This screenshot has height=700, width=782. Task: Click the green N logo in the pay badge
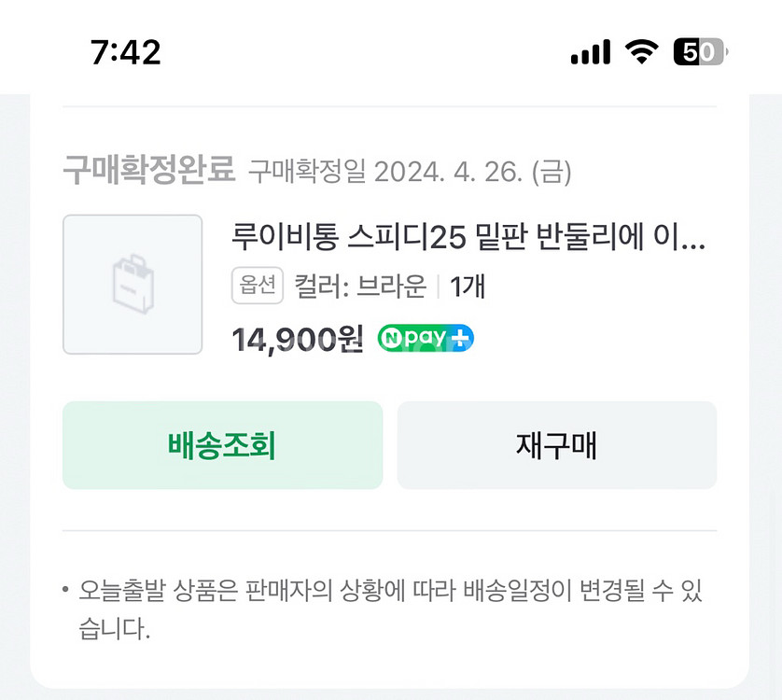tap(392, 338)
